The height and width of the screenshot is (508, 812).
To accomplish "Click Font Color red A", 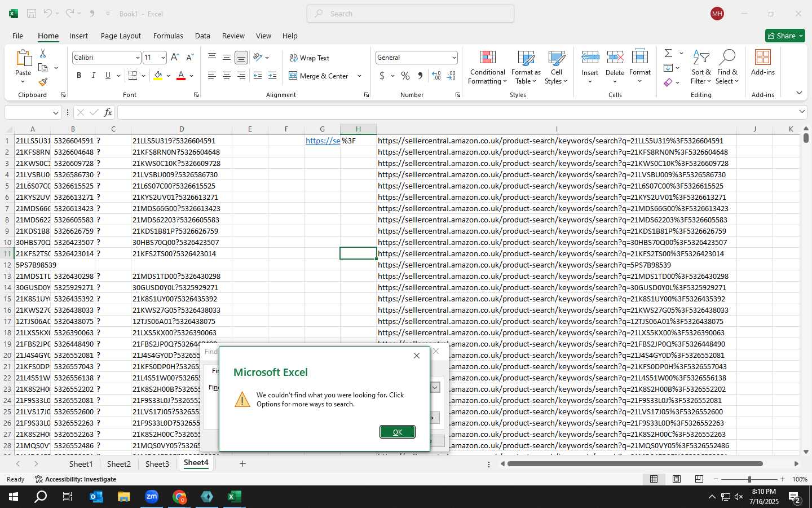I will click(181, 76).
